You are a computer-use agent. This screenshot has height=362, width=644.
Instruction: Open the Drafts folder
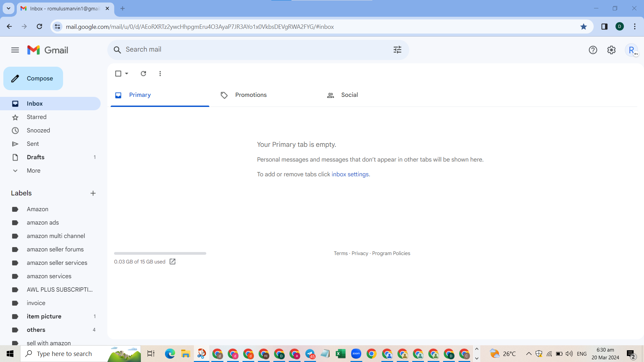point(50,157)
